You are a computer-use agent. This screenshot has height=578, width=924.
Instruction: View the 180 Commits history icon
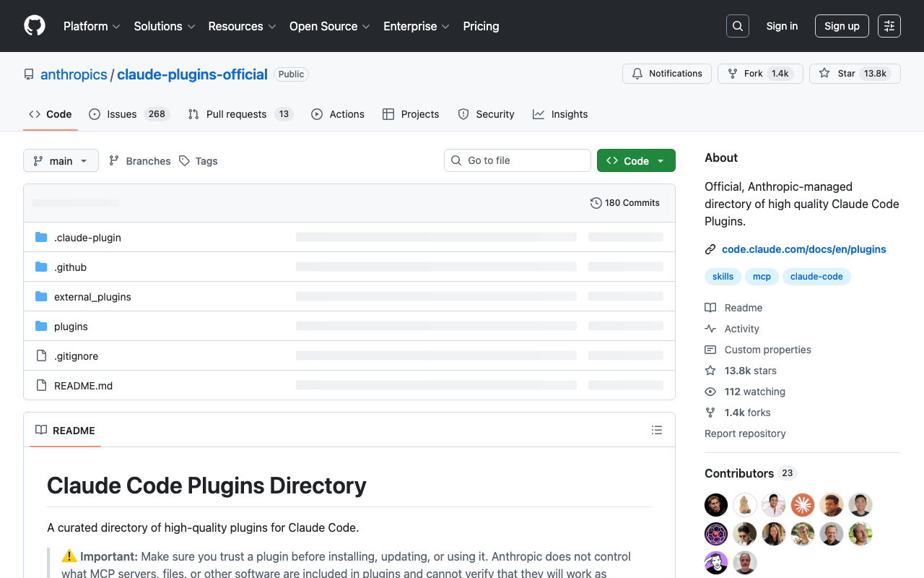pos(596,203)
